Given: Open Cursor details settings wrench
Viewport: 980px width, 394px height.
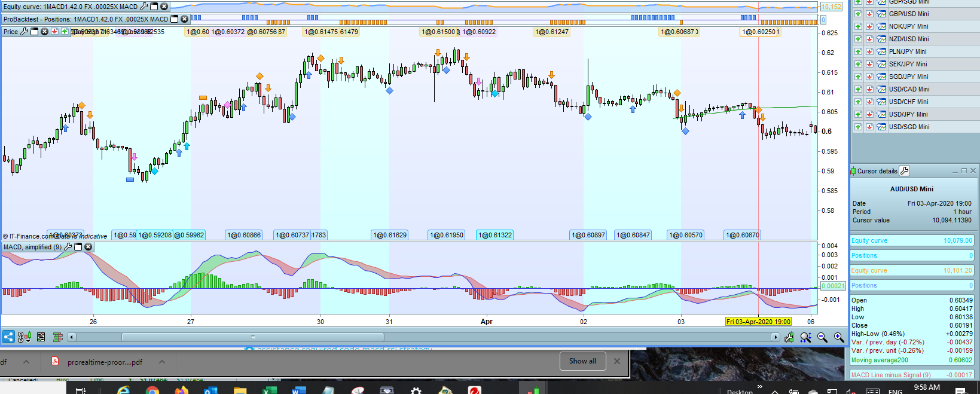Looking at the screenshot, I should pyautogui.click(x=905, y=171).
